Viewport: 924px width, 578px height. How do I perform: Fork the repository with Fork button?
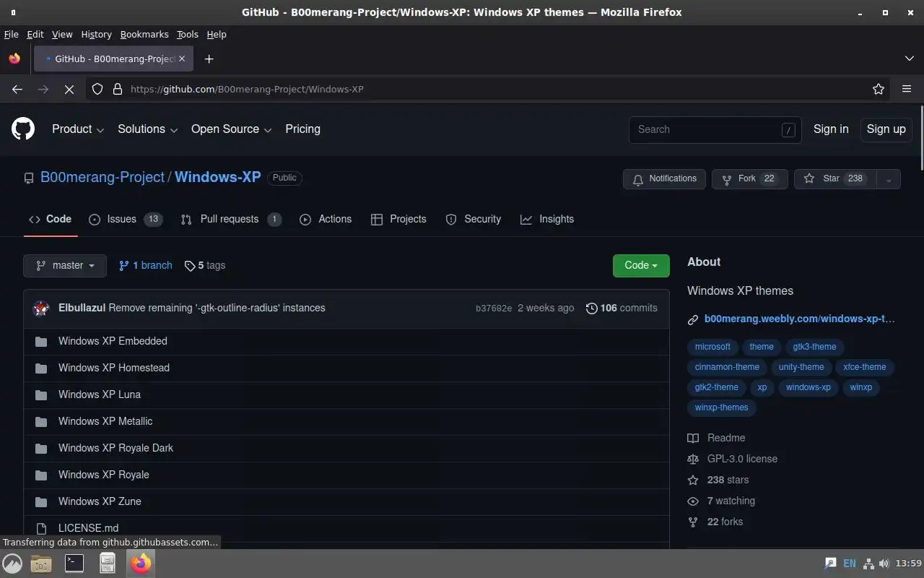pyautogui.click(x=749, y=178)
